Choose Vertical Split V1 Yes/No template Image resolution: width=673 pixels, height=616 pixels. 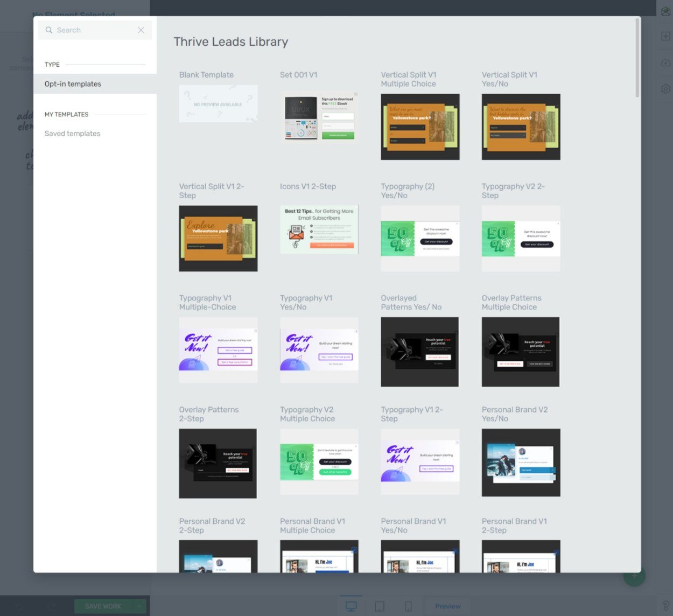(521, 127)
